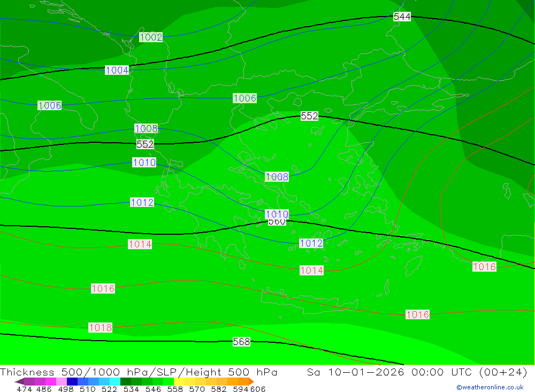
Task: Click the 1010 label overlapping the 560 label
Action: [277, 214]
